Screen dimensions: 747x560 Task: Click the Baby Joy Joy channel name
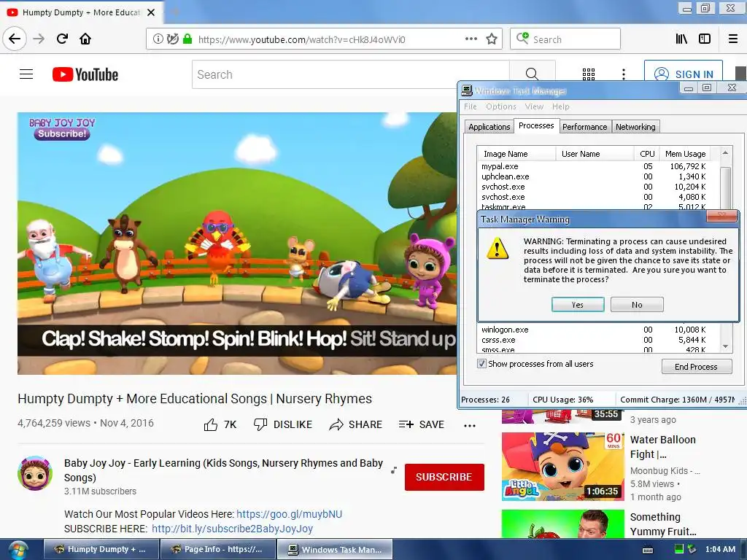click(x=223, y=470)
